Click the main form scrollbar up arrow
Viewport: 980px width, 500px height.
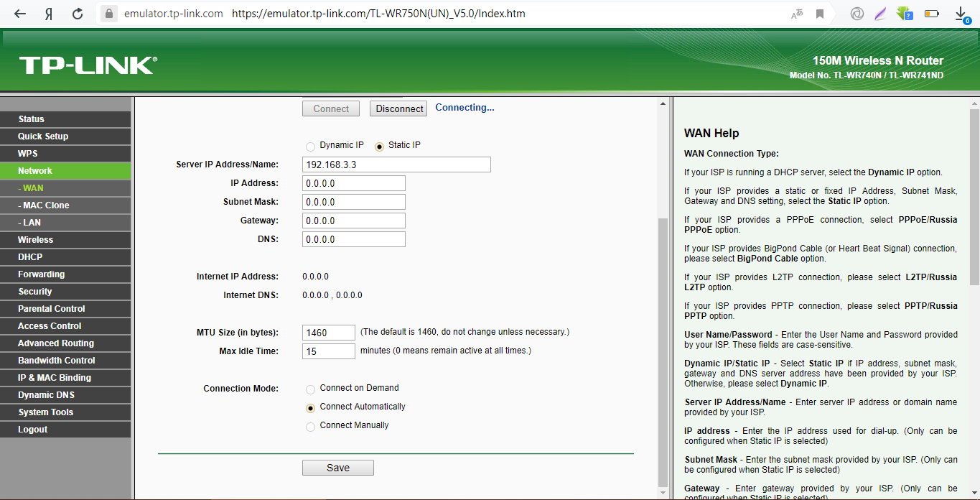(663, 105)
